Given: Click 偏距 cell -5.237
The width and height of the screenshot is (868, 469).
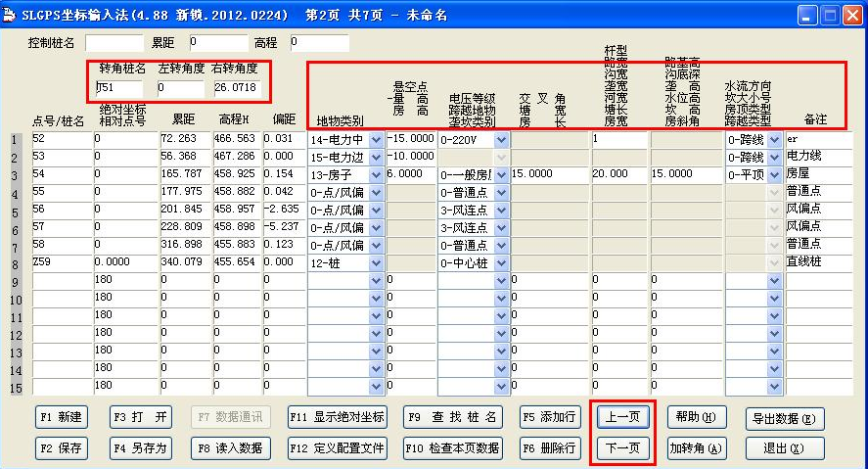Looking at the screenshot, I should 284,227.
